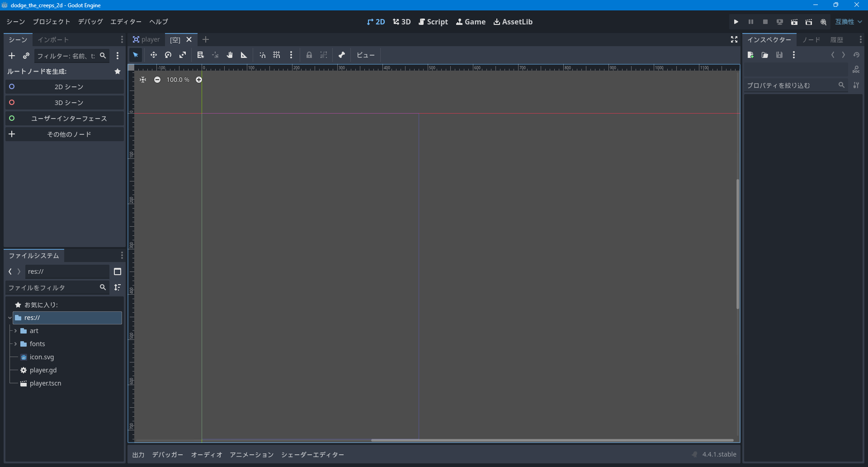Image resolution: width=868 pixels, height=467 pixels.
Task: Pause the running project
Action: click(751, 22)
